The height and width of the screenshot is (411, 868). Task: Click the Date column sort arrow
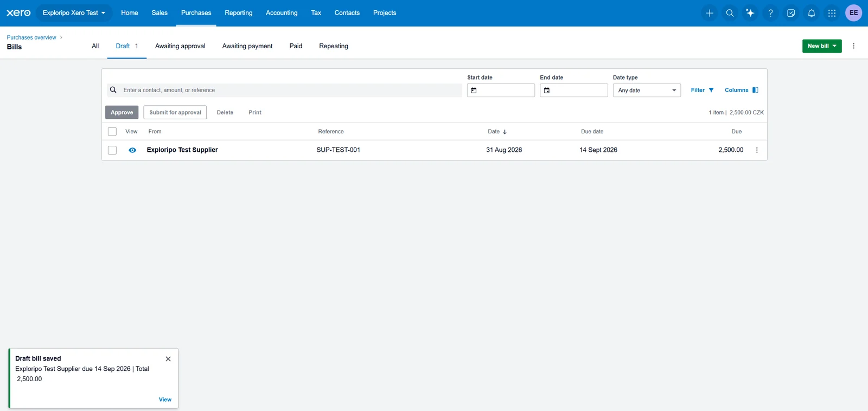point(505,132)
